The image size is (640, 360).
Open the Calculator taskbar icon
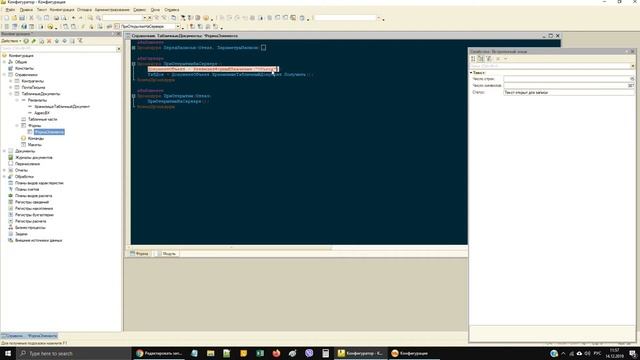(x=326, y=353)
